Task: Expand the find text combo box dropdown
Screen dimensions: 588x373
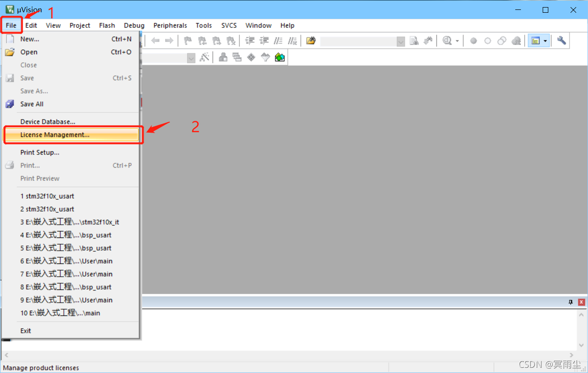Action: coord(401,42)
